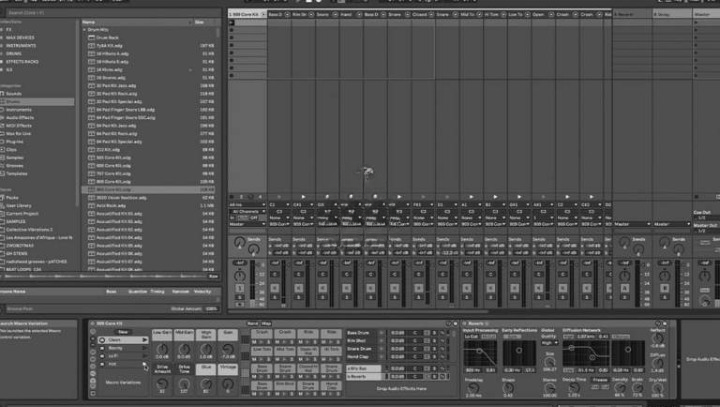Select the Mid Tom drum pad
Screen dimensions: 720x407
tap(285, 350)
